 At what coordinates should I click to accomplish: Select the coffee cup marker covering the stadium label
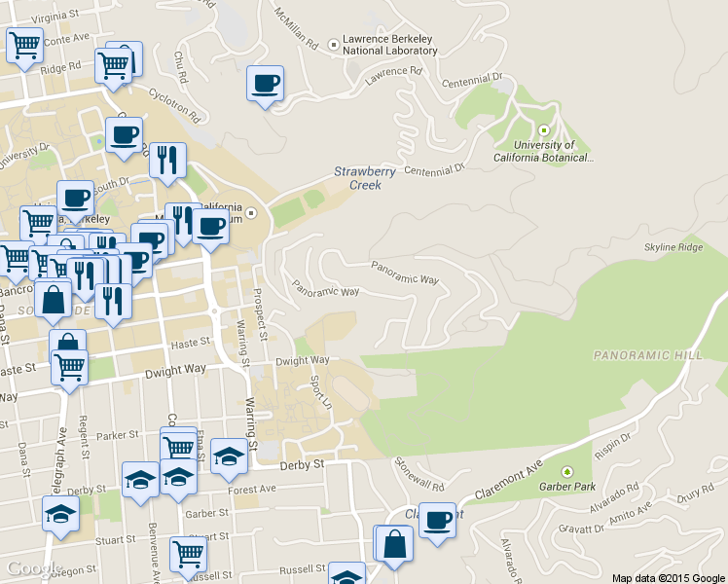coord(211,230)
